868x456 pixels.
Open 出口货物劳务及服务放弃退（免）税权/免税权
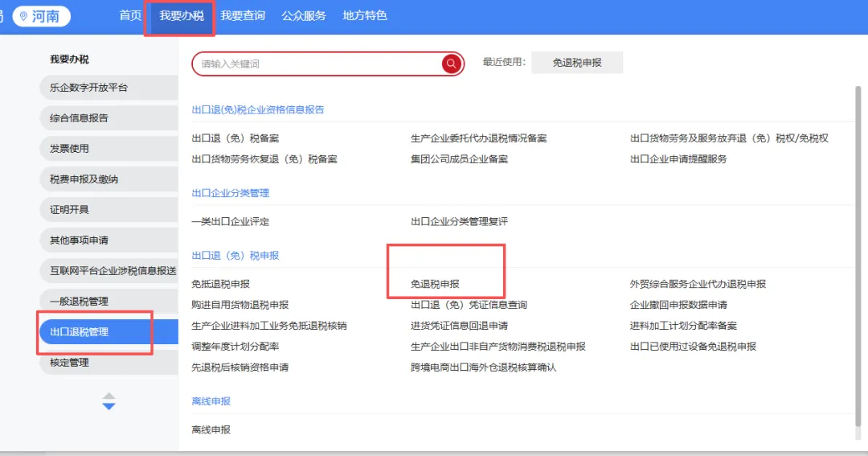tap(729, 138)
